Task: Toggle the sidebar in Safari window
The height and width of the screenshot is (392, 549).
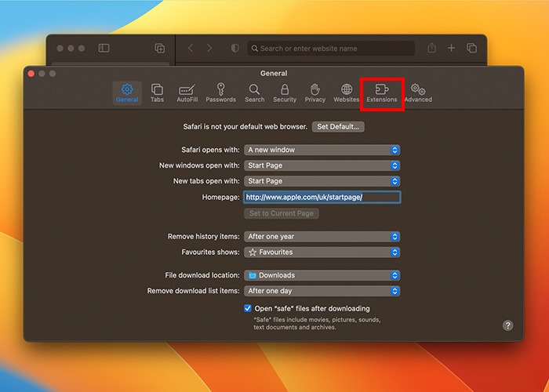Action: tap(104, 49)
